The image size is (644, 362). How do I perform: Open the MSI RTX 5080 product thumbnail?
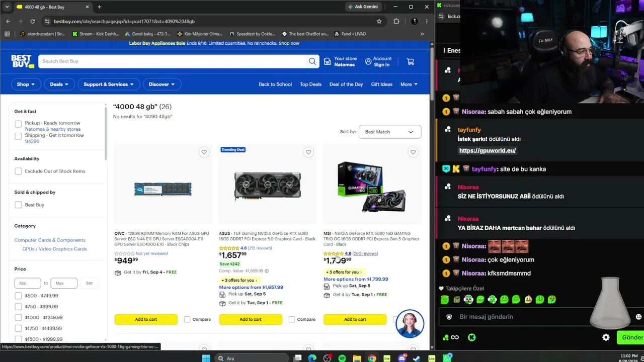point(372,187)
